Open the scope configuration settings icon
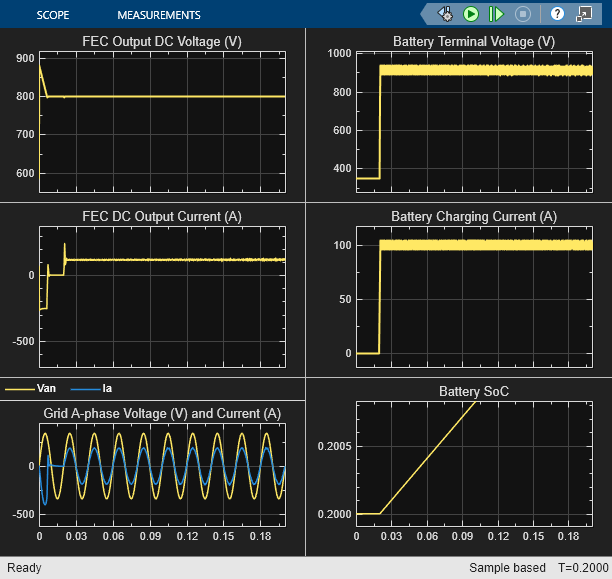This screenshot has width=612, height=579. point(445,14)
